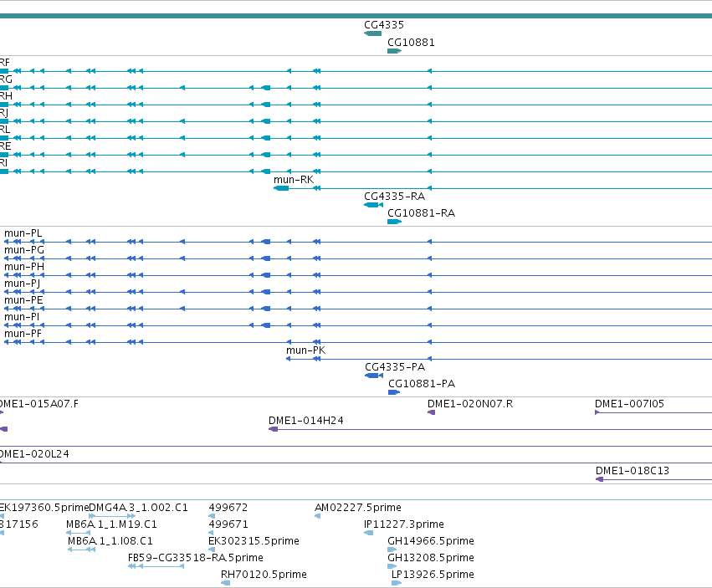This screenshot has height=588, width=712.
Task: Click the mun-PH protein label
Action: coord(24,267)
